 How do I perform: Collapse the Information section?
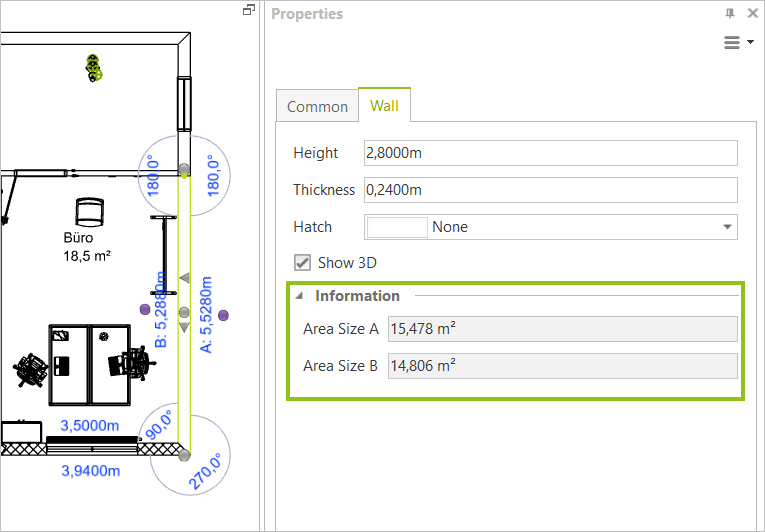[x=300, y=296]
